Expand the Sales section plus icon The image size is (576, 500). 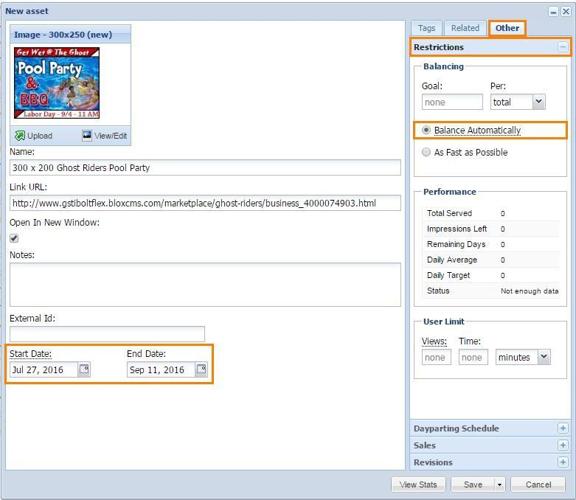click(x=562, y=445)
